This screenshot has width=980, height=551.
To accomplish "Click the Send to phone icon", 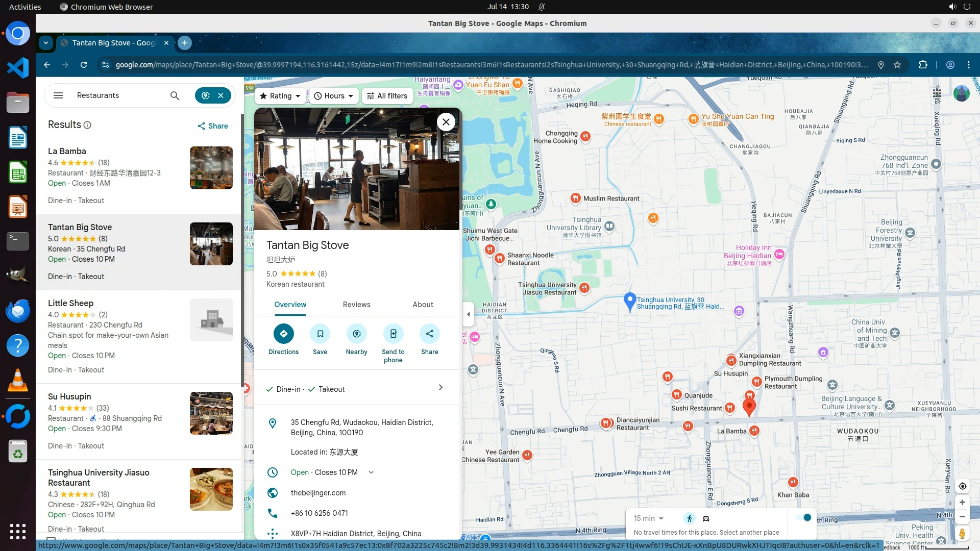I will coord(393,334).
